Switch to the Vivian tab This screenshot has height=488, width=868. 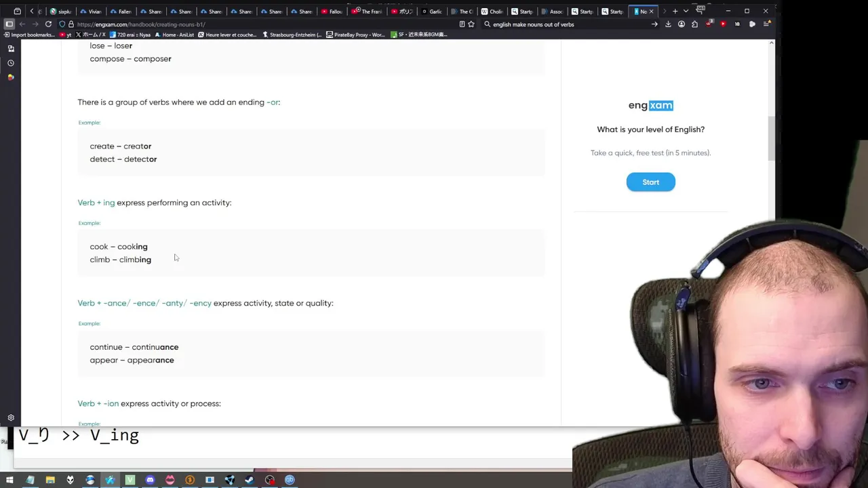point(91,11)
